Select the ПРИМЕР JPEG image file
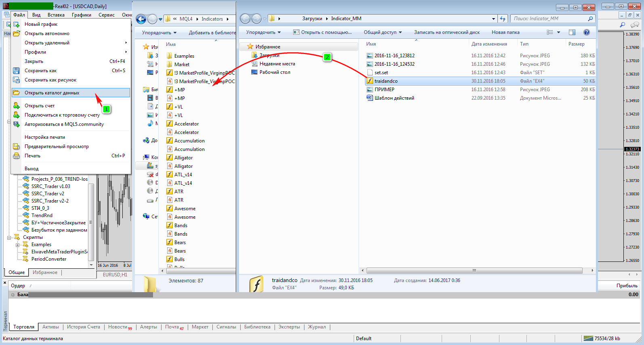The height and width of the screenshot is (345, 644). coord(384,90)
